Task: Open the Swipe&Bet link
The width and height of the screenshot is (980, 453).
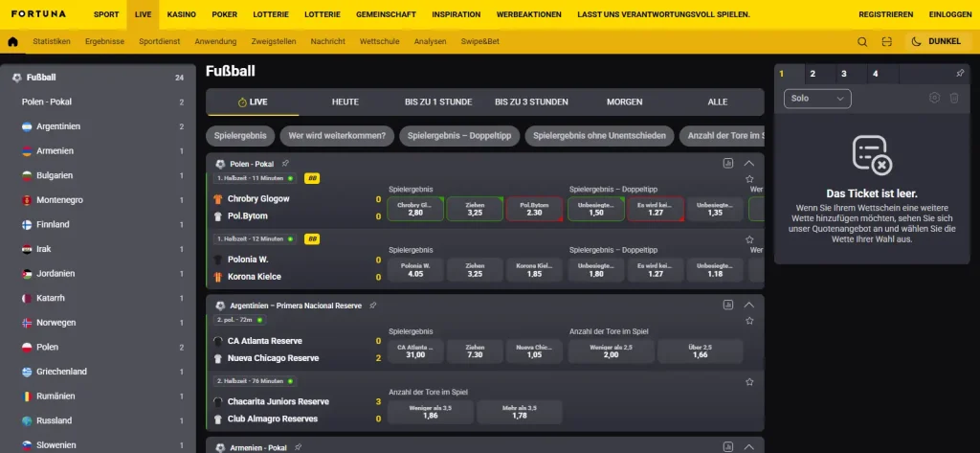Action: [480, 42]
